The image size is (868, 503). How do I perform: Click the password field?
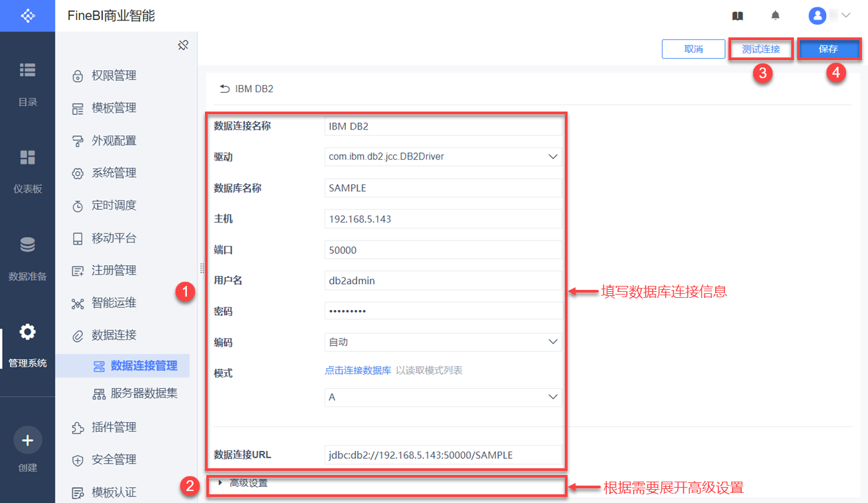[443, 311]
